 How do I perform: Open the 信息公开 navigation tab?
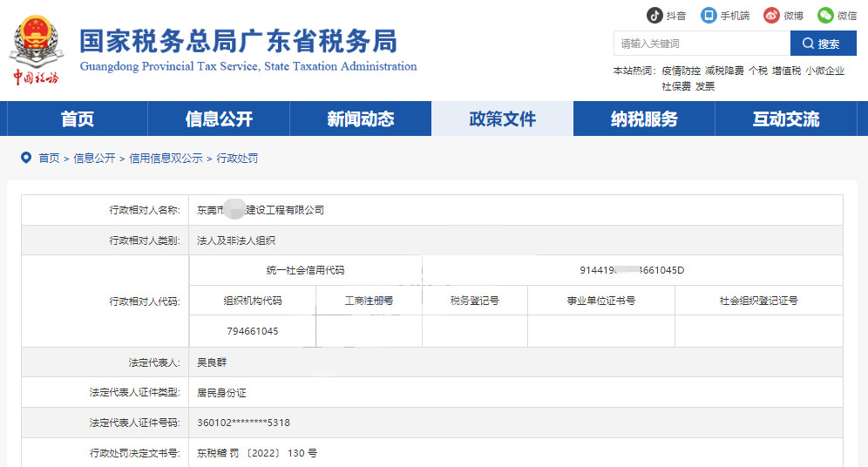pos(219,118)
